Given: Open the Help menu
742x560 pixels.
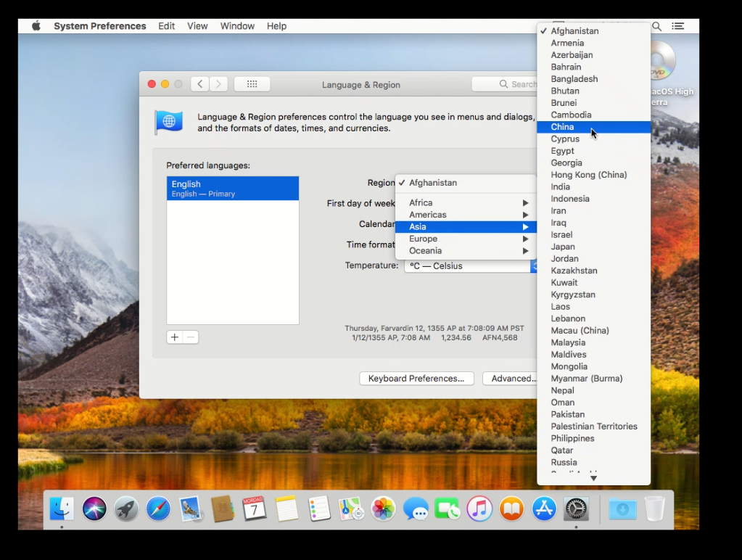Looking at the screenshot, I should 276,26.
